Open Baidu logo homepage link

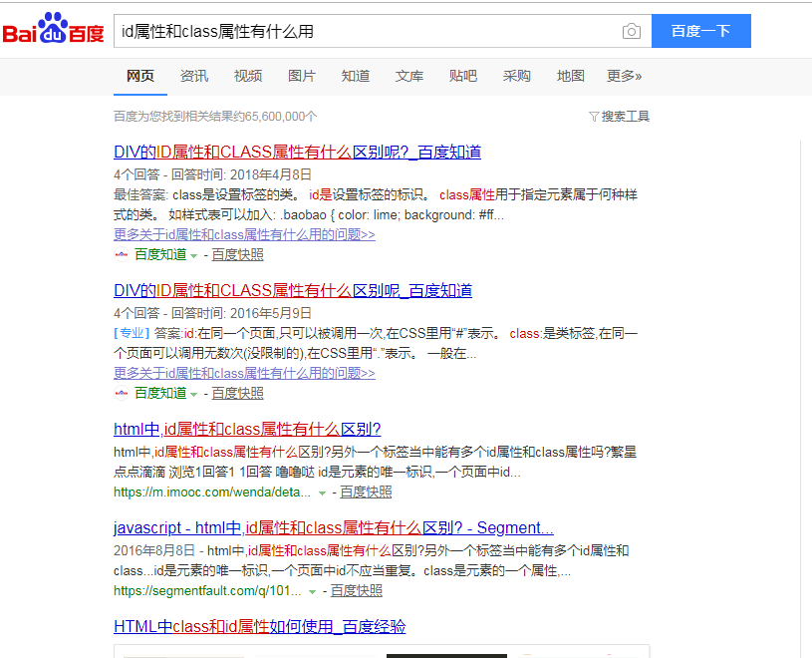(x=53, y=30)
